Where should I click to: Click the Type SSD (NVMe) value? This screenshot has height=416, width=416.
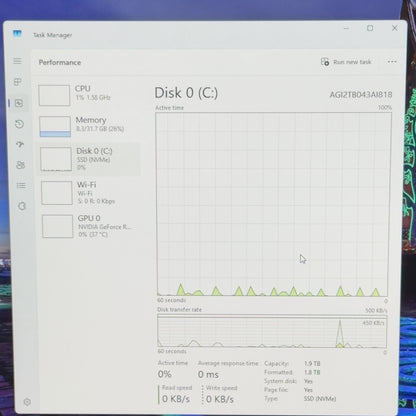320,399
